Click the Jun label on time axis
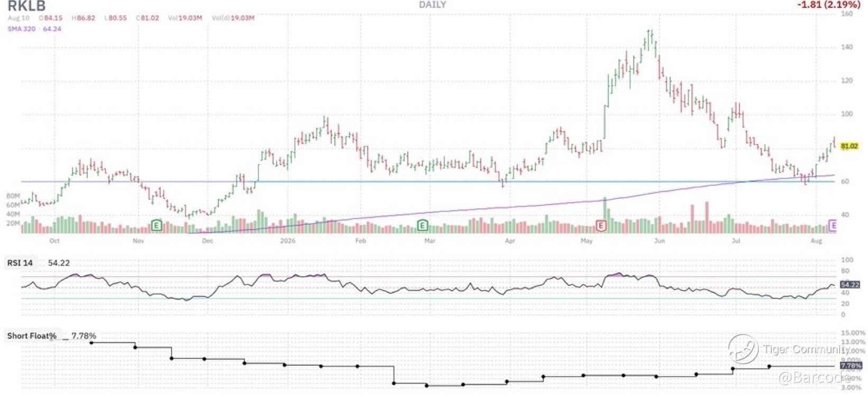The height and width of the screenshot is (397, 868). click(x=659, y=241)
